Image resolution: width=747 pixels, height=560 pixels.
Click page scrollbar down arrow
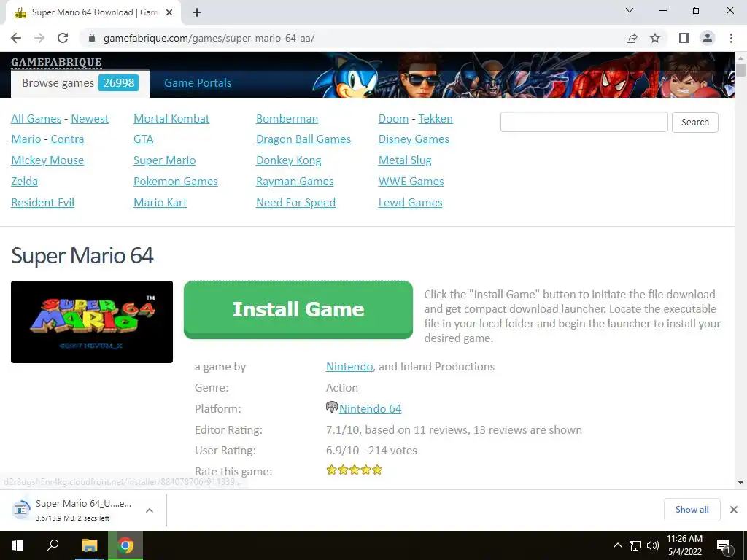(740, 483)
